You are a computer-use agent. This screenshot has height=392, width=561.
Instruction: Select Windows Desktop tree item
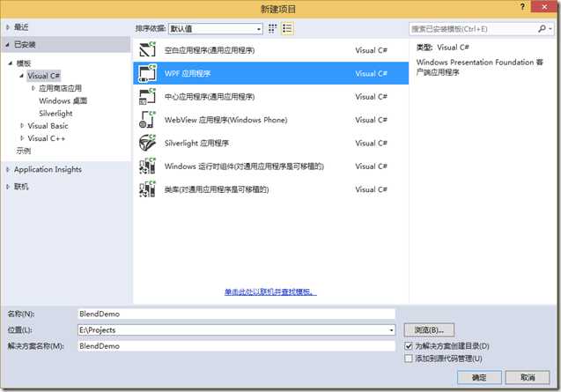(63, 101)
